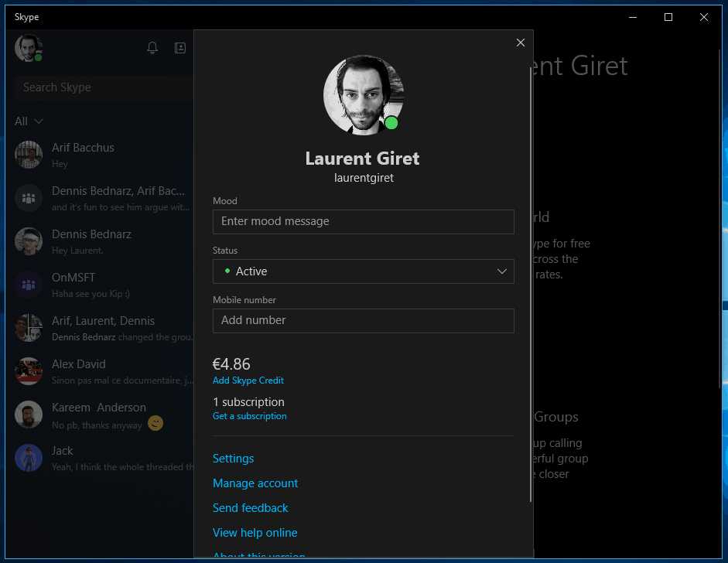Maximize the Skype window
The width and height of the screenshot is (728, 563).
[x=668, y=17]
